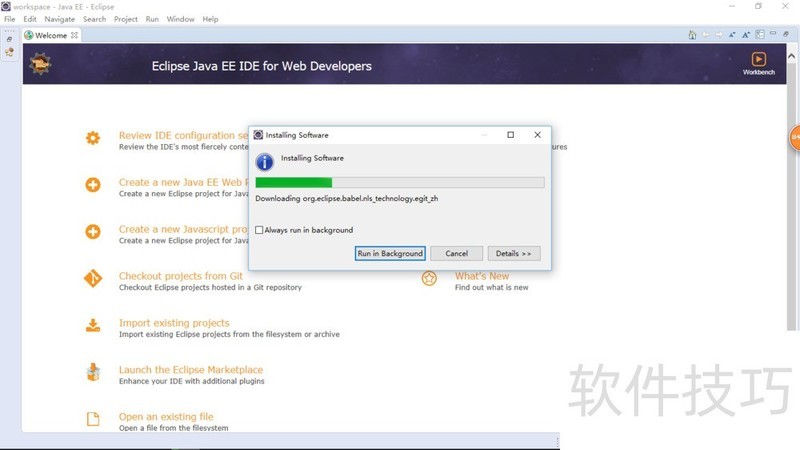Screen dimensions: 800x450
Task: Cancel the software installation
Action: [456, 254]
